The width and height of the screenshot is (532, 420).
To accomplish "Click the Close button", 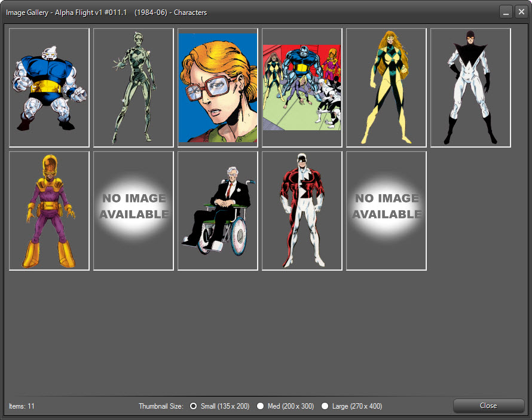I will click(488, 406).
